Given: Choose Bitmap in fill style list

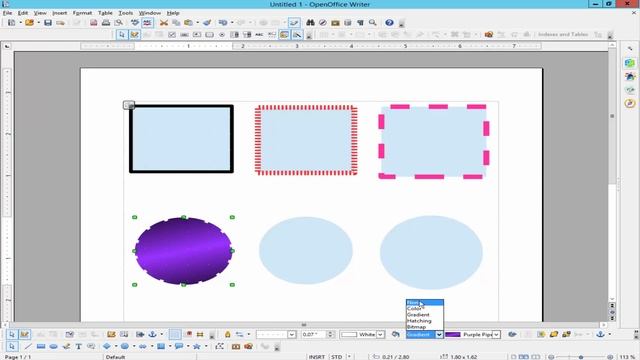Looking at the screenshot, I should (x=424, y=327).
